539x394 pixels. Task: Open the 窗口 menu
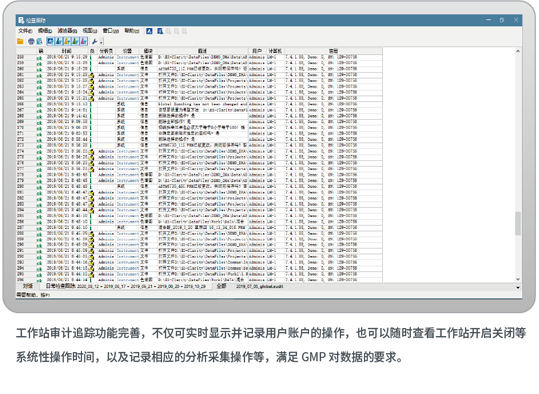[x=111, y=31]
